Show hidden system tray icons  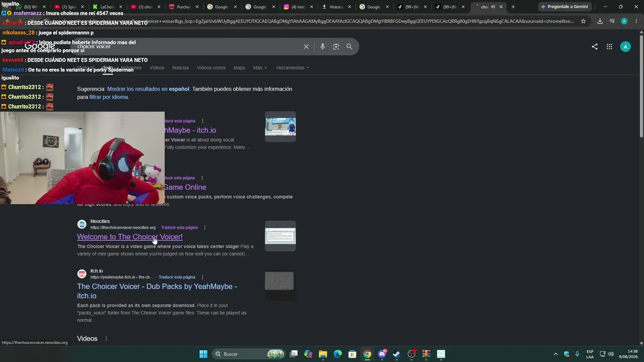[x=555, y=354]
